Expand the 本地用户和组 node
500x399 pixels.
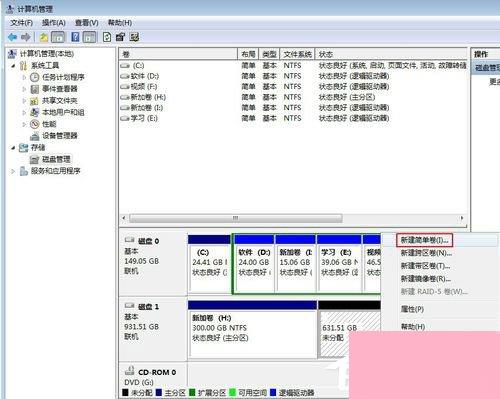click(x=24, y=112)
